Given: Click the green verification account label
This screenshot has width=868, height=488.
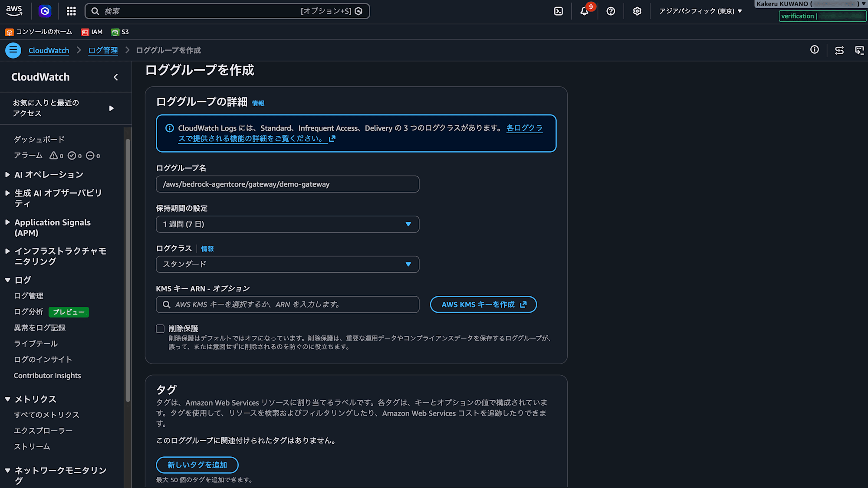Looking at the screenshot, I should tap(822, 16).
